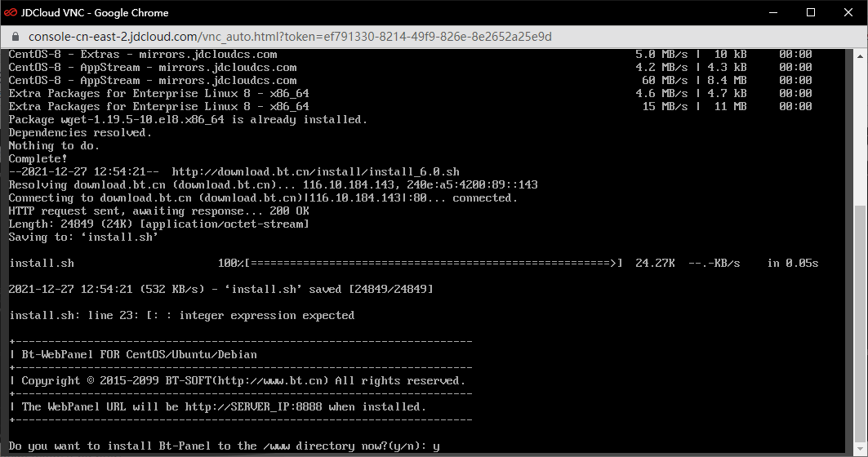Click 'Package wget-1.19.5-10.el8.x86_64 is already installed' line
Screen dimensions: 868x457
[188, 119]
